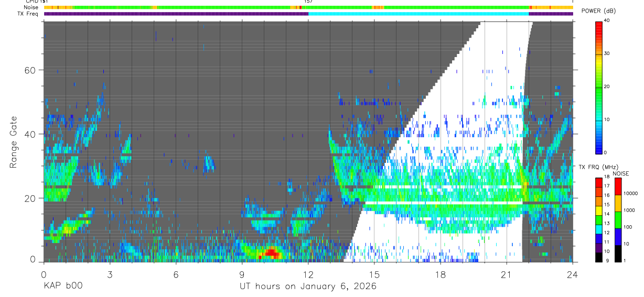Viewport: 644px width, 297px height.
Task: Click the 40 label on the power colorbar
Action: 606,20
